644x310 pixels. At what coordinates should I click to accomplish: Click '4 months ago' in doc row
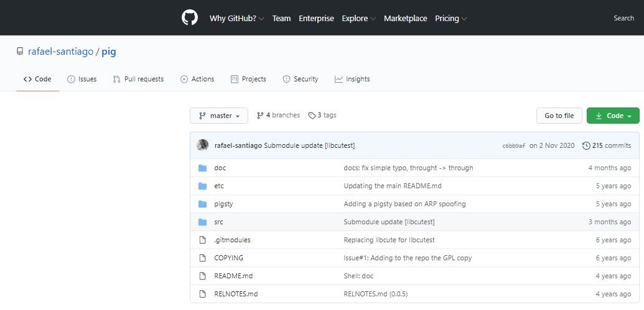(610, 168)
